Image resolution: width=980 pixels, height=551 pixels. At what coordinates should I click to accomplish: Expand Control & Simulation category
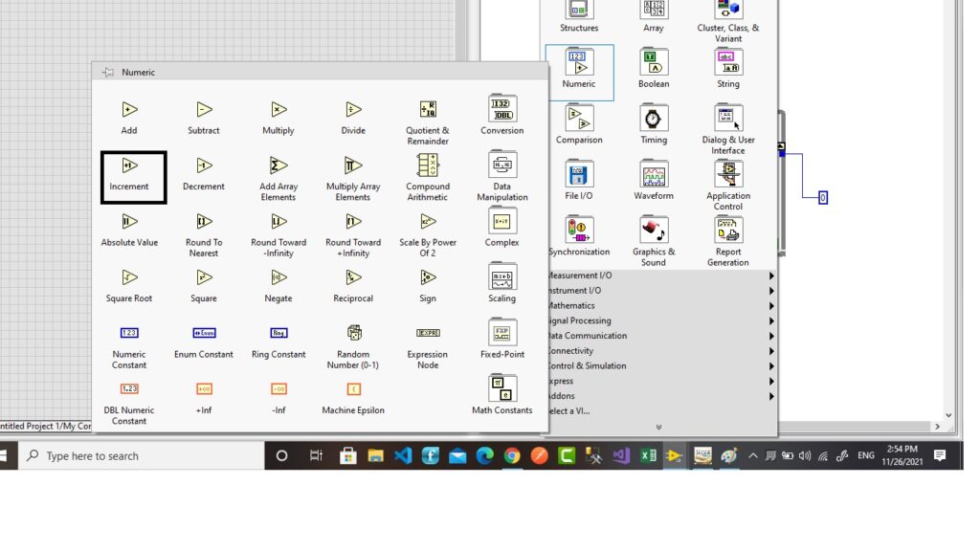point(662,366)
